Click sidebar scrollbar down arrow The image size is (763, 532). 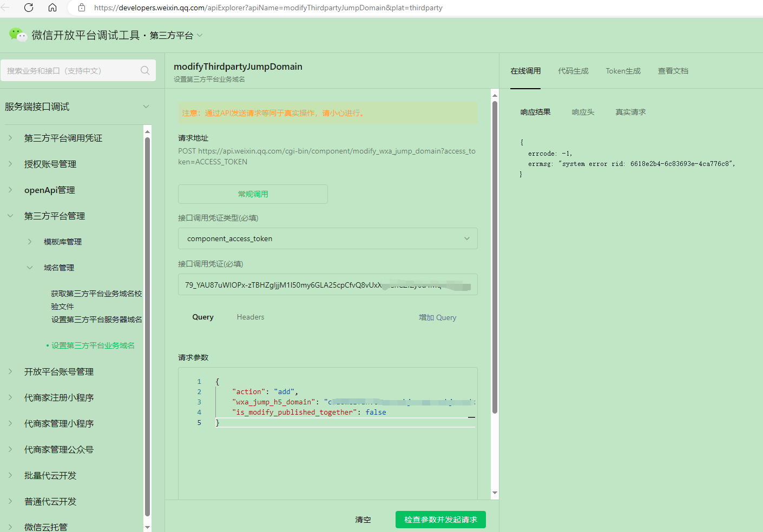click(x=147, y=527)
